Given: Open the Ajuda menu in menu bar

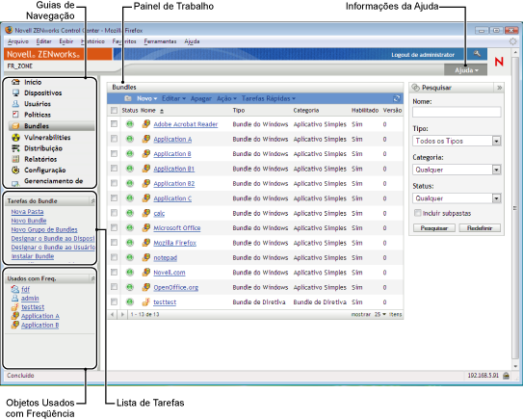Looking at the screenshot, I should pyautogui.click(x=192, y=41).
